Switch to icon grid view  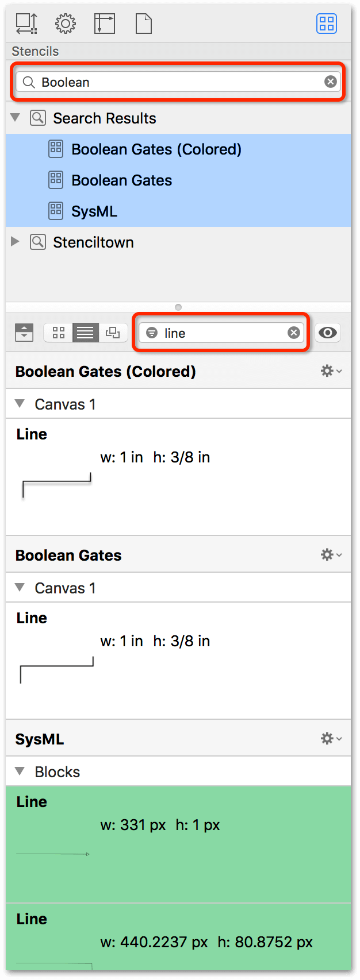pyautogui.click(x=59, y=333)
